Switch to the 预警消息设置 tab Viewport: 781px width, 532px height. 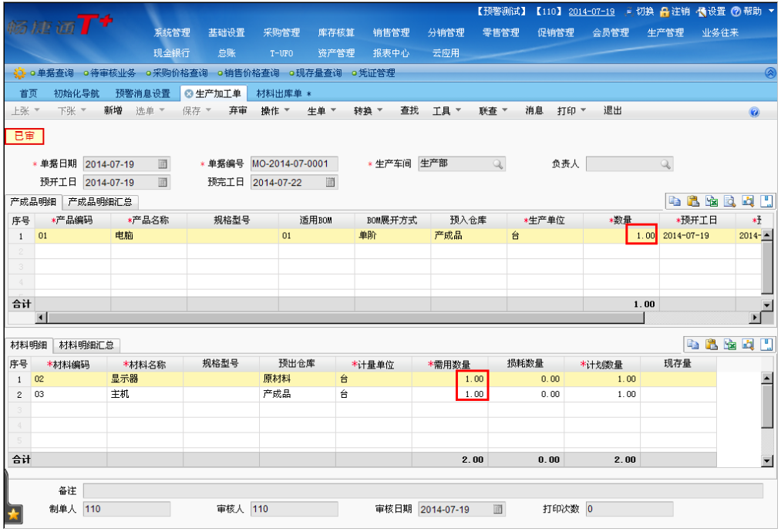(x=143, y=93)
